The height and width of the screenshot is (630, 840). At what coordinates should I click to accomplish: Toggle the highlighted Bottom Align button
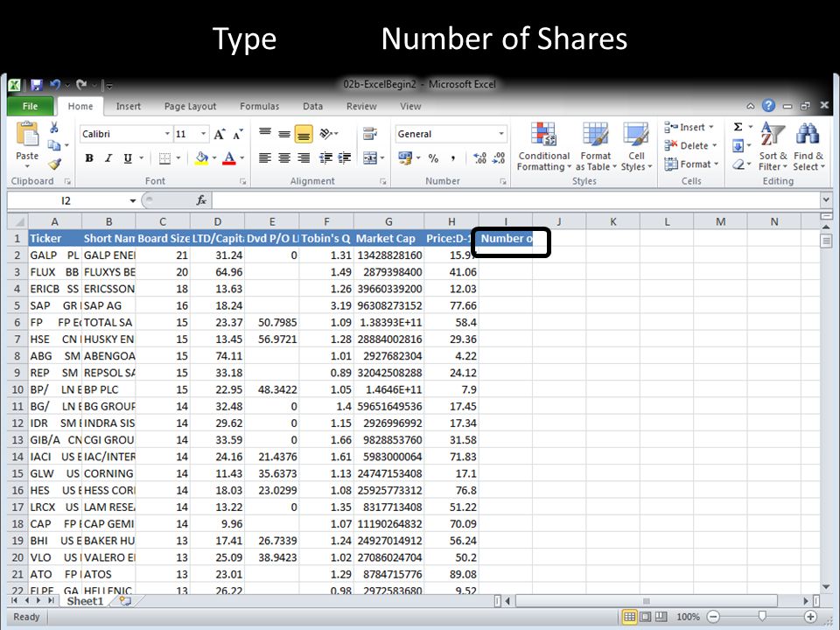click(304, 133)
